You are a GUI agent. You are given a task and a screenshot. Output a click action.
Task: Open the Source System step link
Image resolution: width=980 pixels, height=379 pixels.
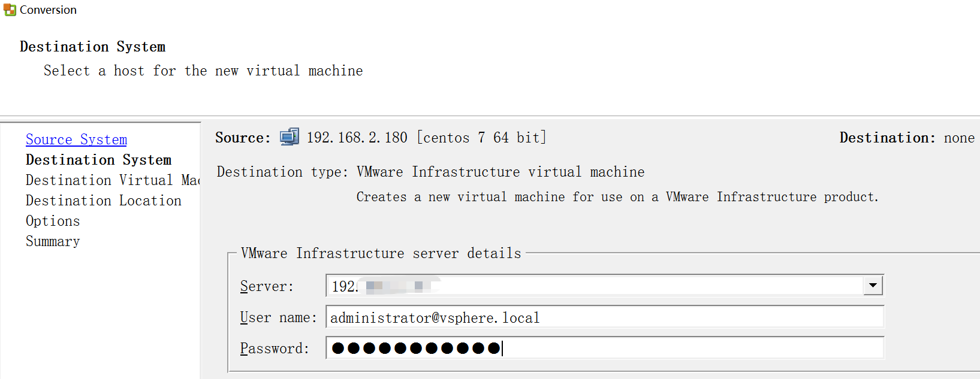(76, 140)
